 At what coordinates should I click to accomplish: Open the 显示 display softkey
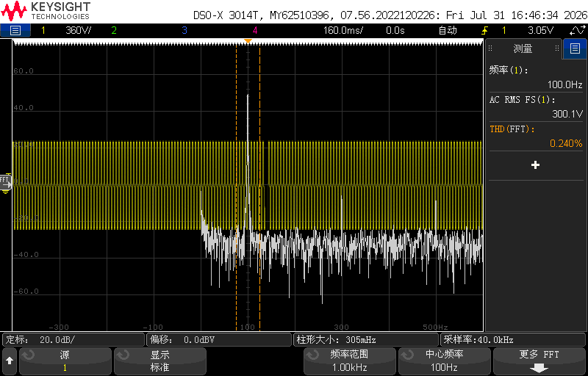click(x=160, y=361)
